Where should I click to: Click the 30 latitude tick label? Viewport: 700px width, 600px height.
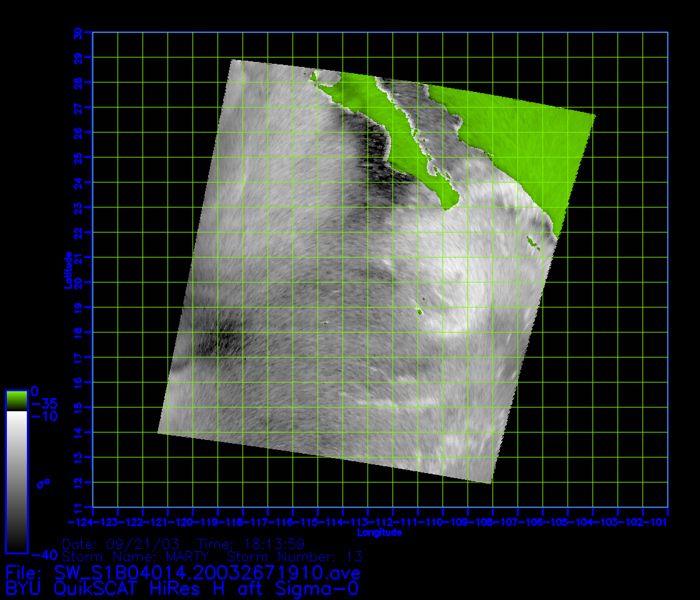(78, 34)
